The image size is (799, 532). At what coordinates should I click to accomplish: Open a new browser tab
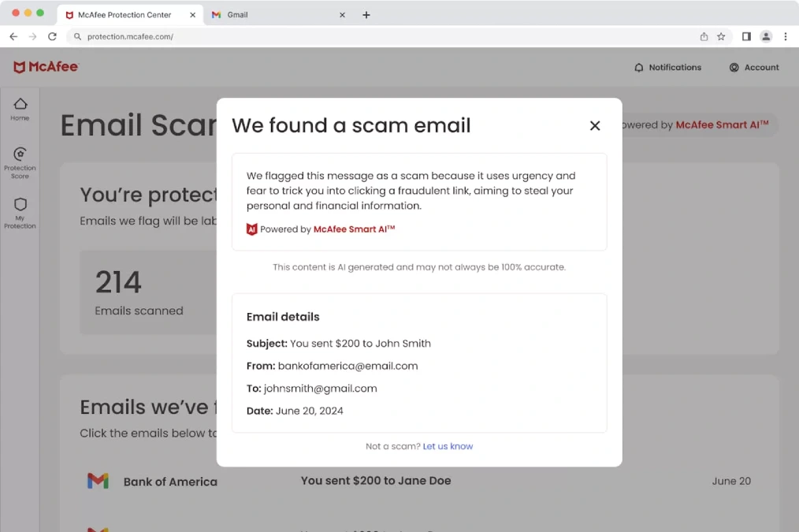(x=366, y=14)
